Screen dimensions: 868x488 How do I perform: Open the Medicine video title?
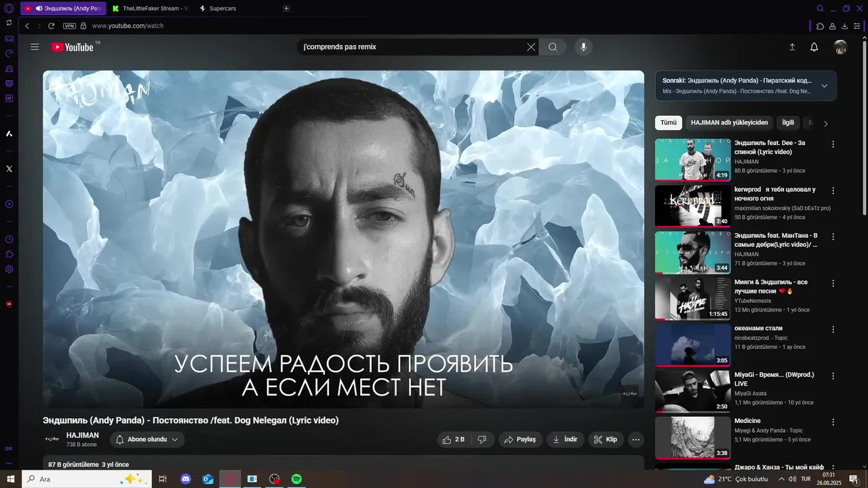[747, 421]
